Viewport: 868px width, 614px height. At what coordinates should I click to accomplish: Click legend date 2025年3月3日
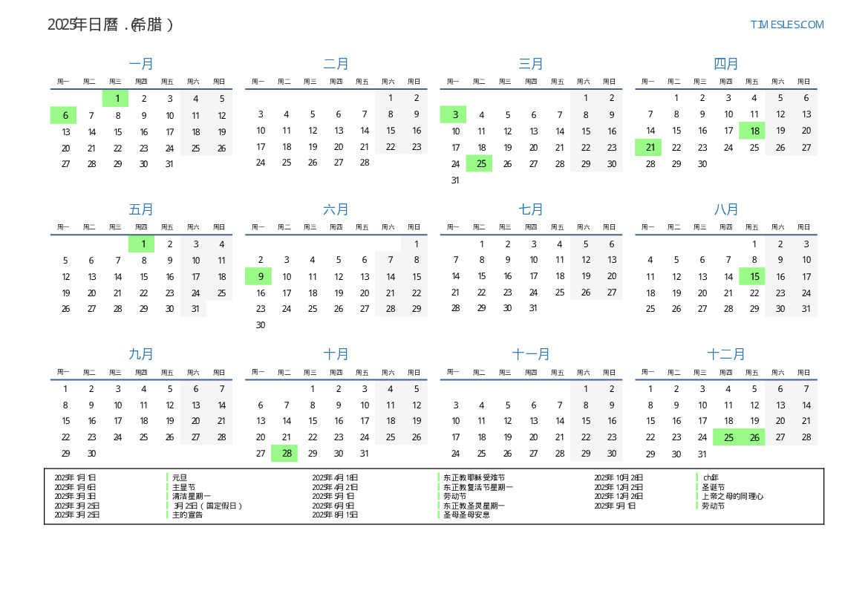(x=75, y=496)
